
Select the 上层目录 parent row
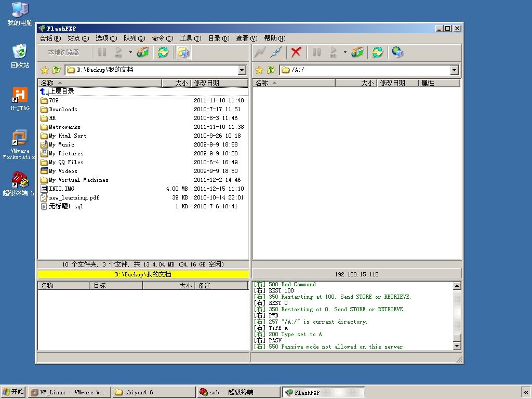[143, 91]
